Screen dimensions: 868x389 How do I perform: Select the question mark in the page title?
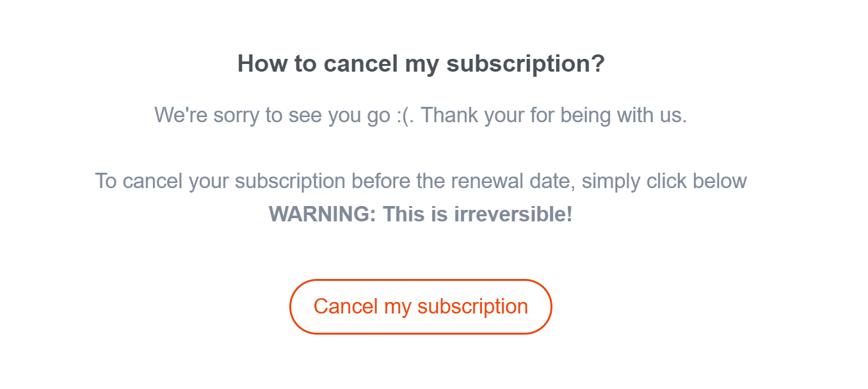[599, 63]
